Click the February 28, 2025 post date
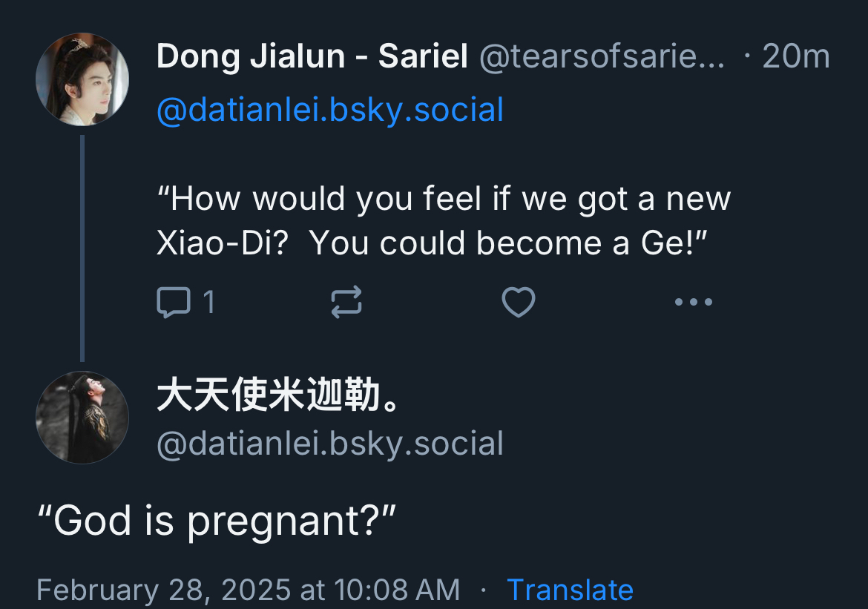This screenshot has width=868, height=609. [x=248, y=590]
